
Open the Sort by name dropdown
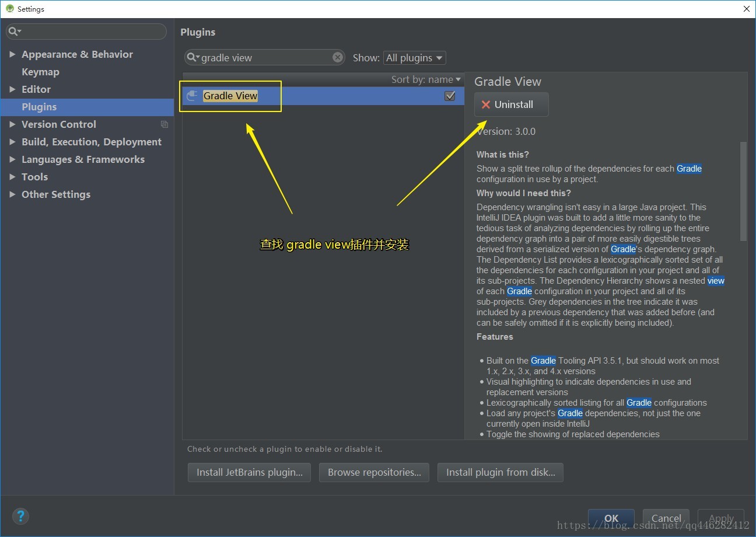coord(426,79)
